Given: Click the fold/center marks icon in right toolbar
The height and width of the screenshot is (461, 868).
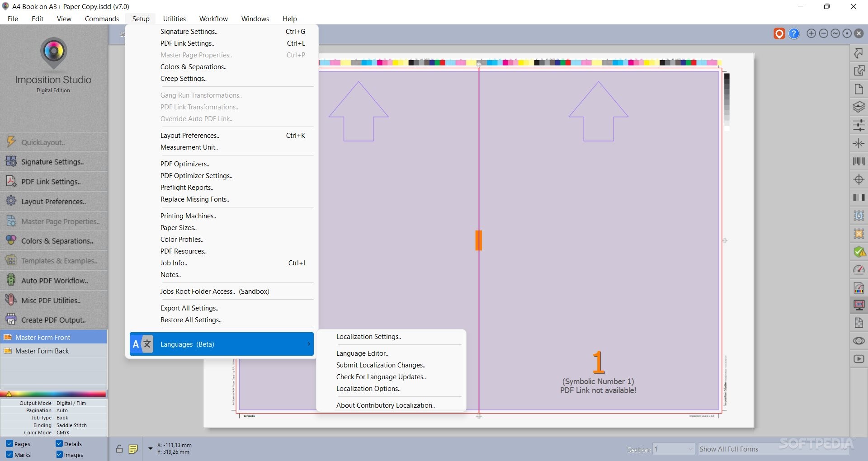Looking at the screenshot, I should coord(859,143).
